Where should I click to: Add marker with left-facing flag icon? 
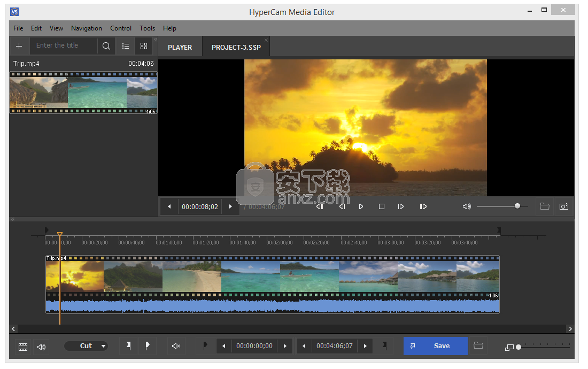click(129, 346)
